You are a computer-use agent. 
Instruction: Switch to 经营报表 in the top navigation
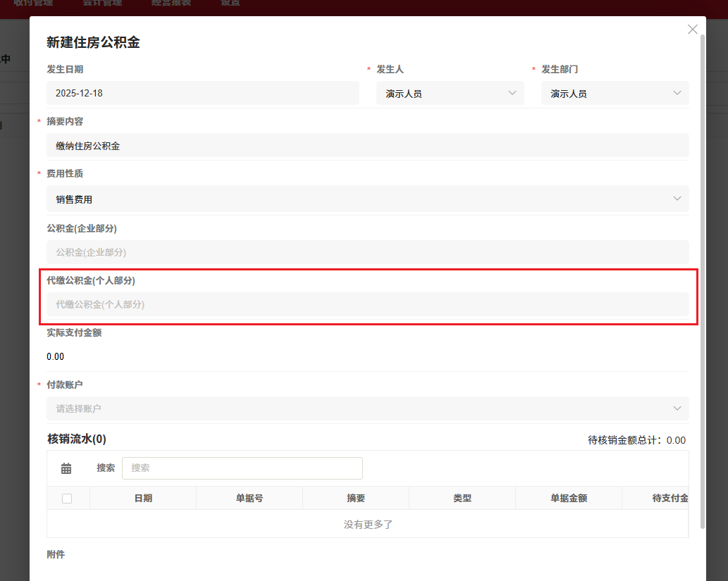tap(171, 4)
